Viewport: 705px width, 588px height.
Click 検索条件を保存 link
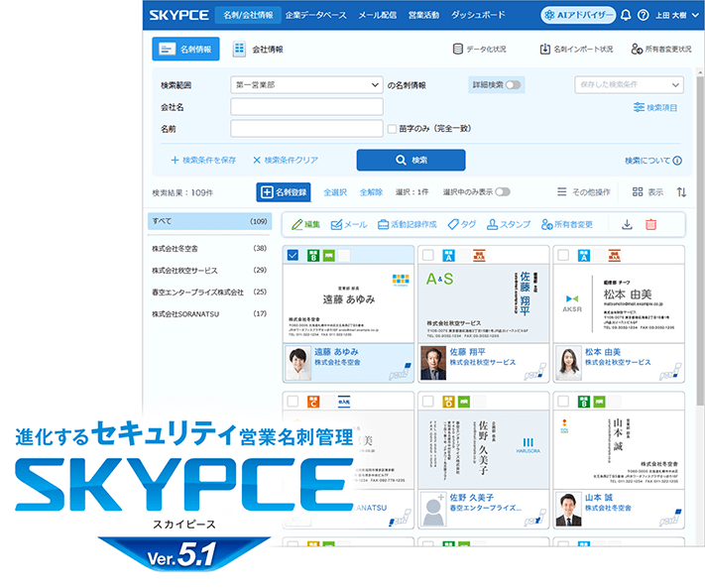(203, 160)
